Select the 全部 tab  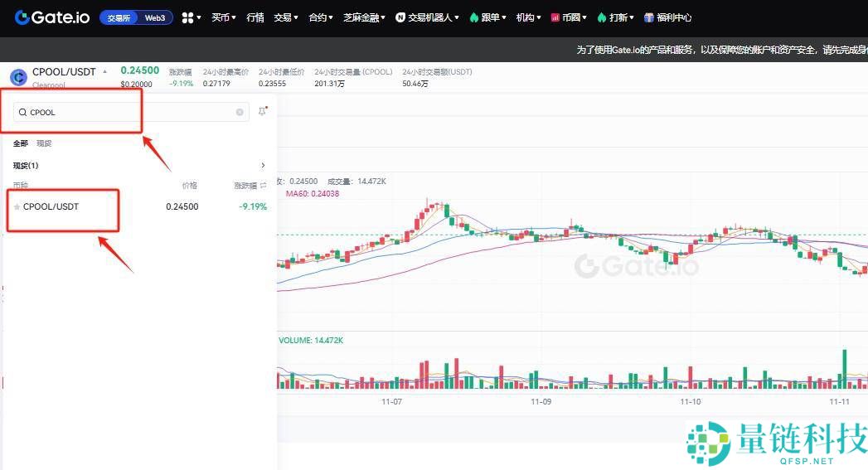(21, 143)
